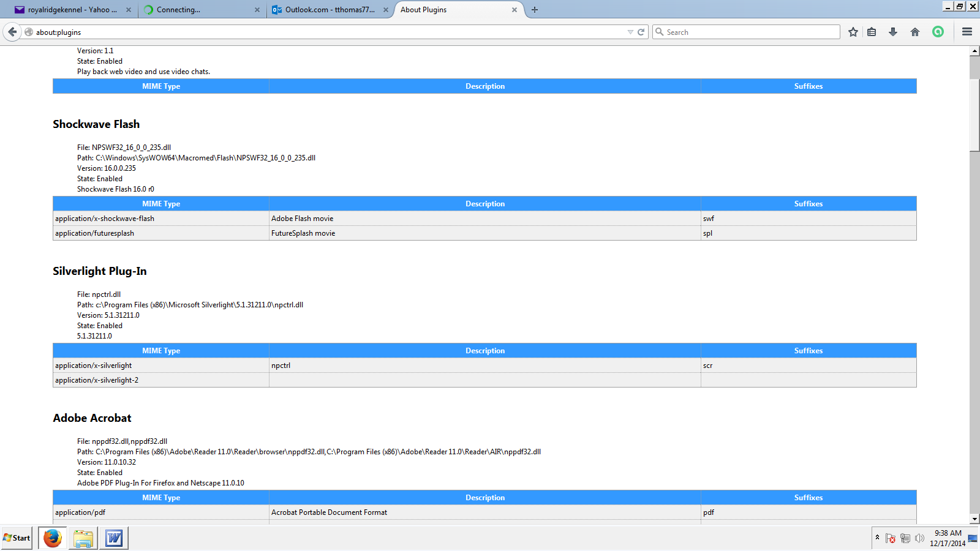Click the Action Center flag tray icon

[x=891, y=539]
